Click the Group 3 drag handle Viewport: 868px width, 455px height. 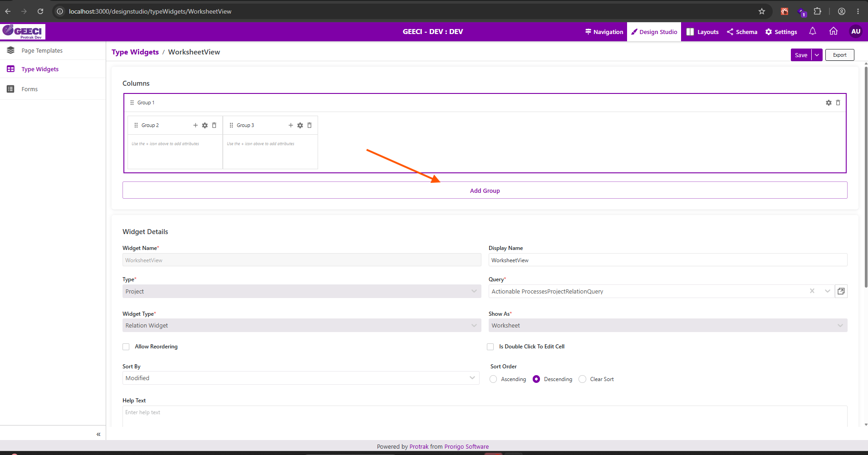coord(231,125)
